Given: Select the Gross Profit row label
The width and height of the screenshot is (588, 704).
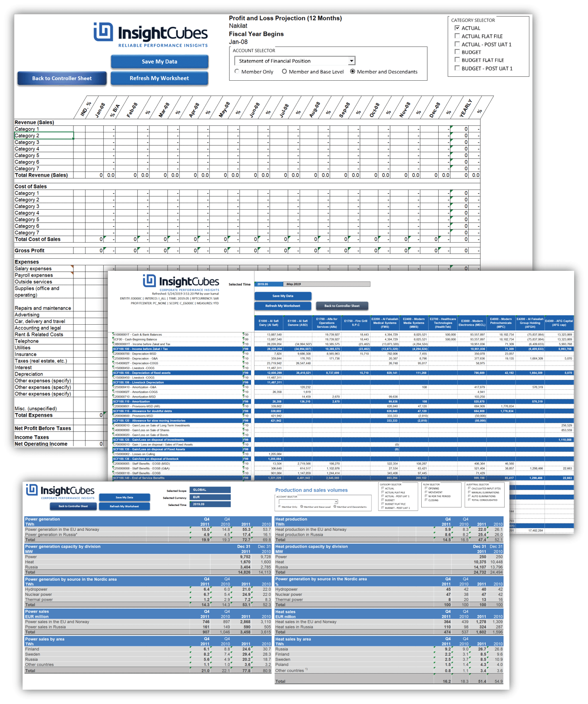Looking at the screenshot, I should point(30,250).
